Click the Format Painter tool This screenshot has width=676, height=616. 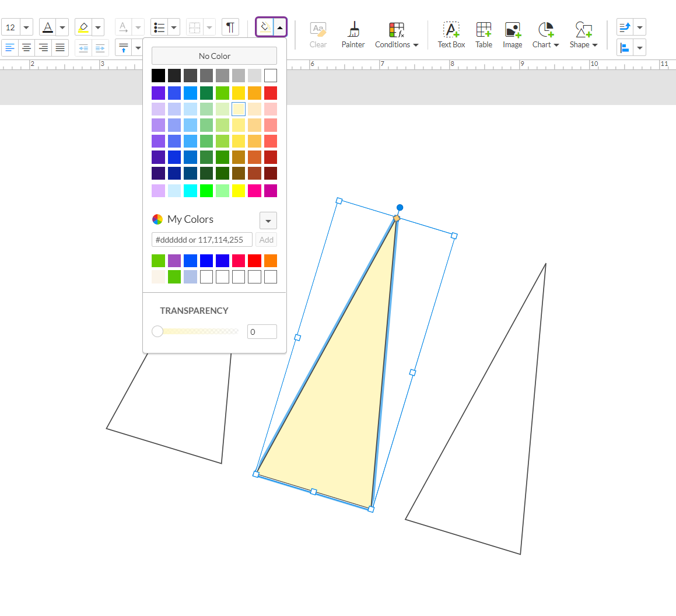tap(353, 35)
